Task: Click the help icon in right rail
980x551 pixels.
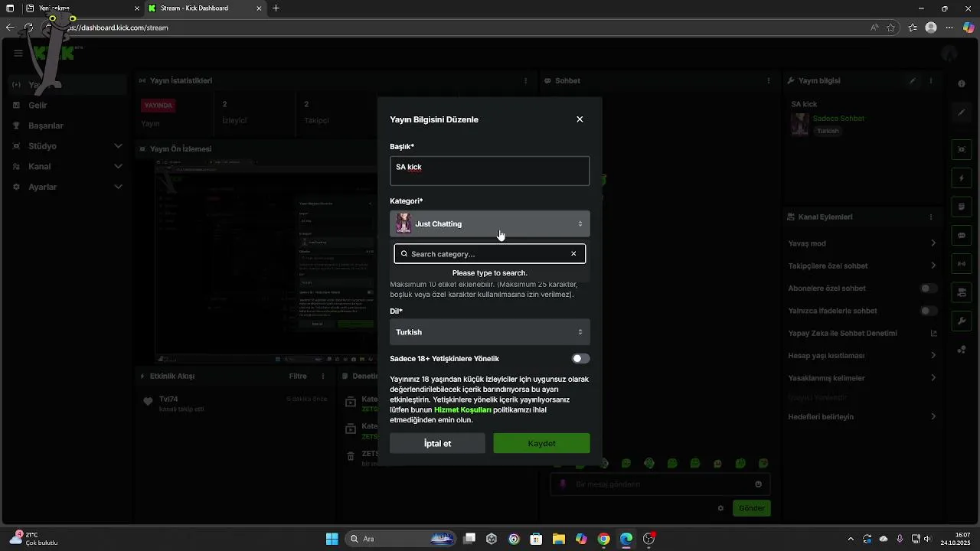Action: click(x=962, y=83)
